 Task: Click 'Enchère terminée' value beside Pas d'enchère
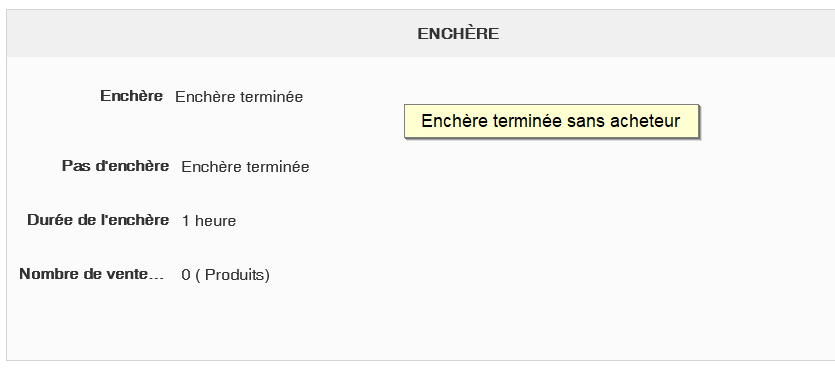pos(245,167)
